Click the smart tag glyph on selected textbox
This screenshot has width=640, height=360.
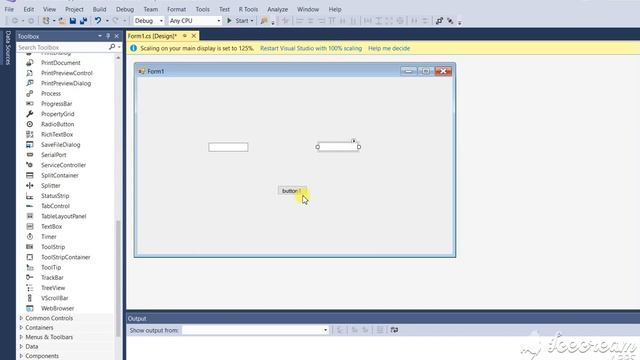(x=354, y=141)
